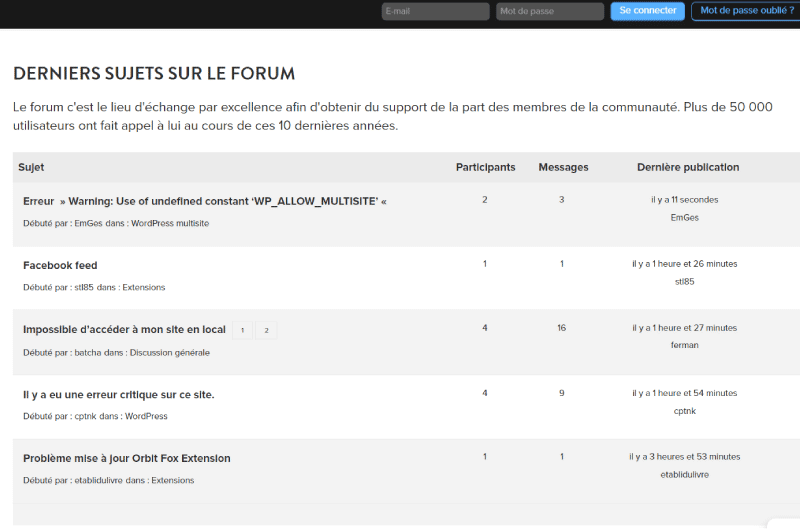This screenshot has width=800, height=530.
Task: Open cptnk under 'il y a 1 heure et 54 minutes'
Action: [x=685, y=411]
